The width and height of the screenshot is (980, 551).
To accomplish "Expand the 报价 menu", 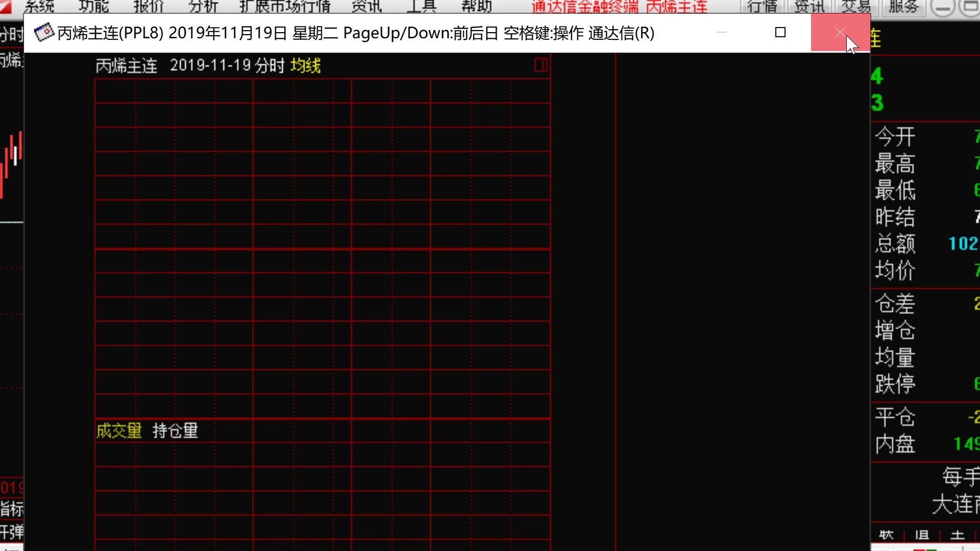I will point(149,6).
